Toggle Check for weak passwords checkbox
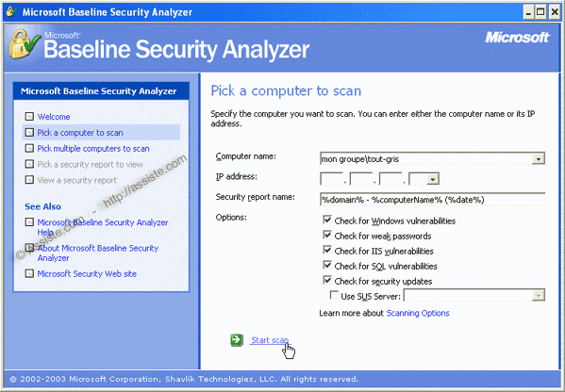 pyautogui.click(x=327, y=235)
